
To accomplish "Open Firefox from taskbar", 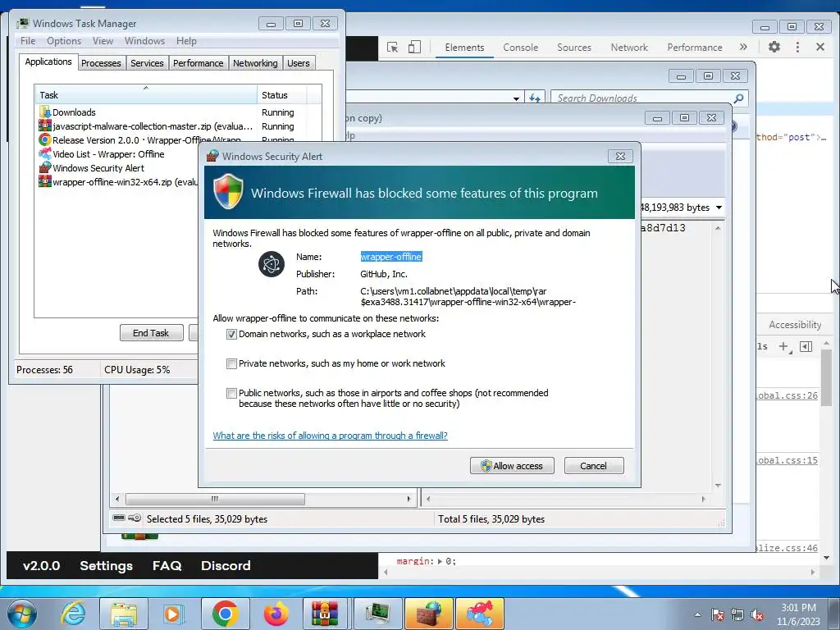I will coord(276,614).
